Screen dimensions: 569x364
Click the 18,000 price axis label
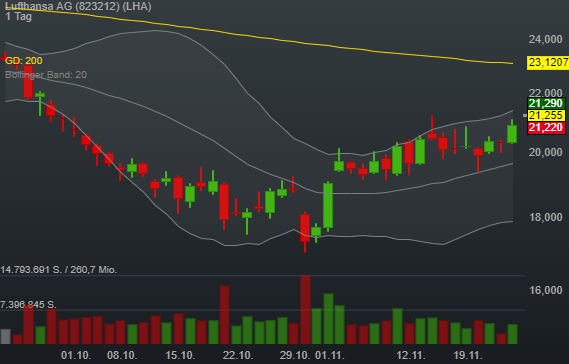click(545, 217)
